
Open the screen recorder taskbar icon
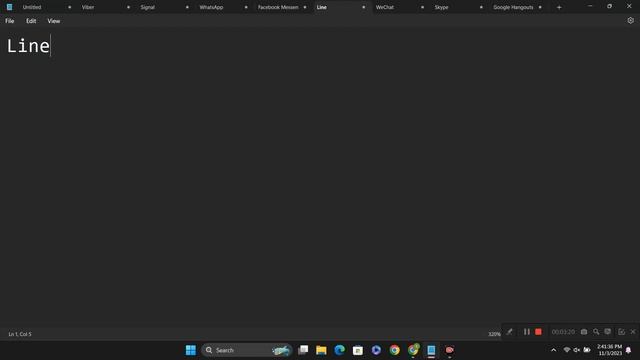[449, 350]
